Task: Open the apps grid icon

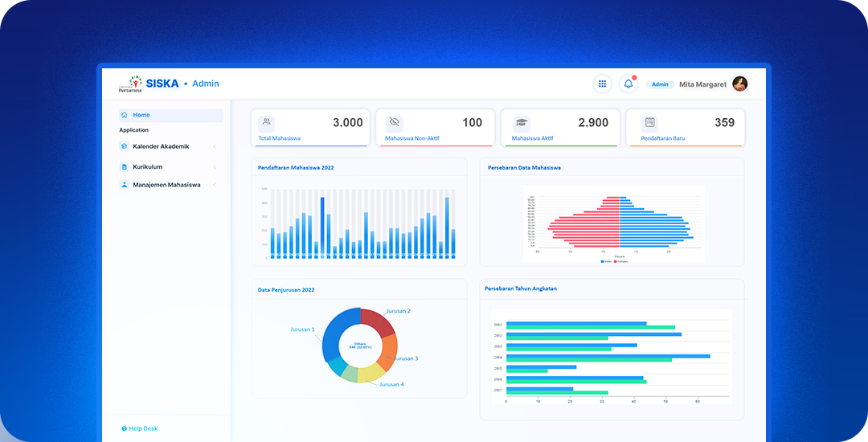Action: (x=602, y=84)
